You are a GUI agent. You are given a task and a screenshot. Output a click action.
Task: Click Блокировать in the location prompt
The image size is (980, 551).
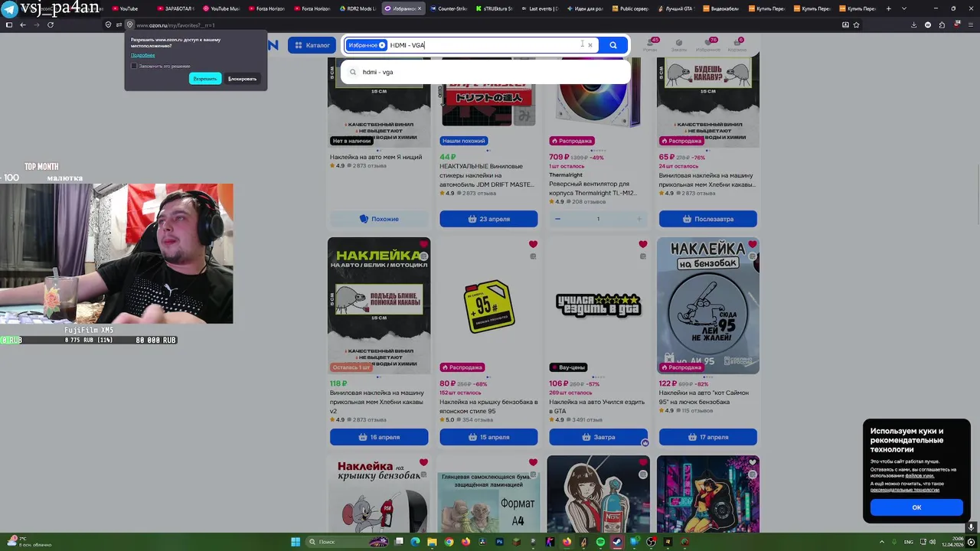click(x=242, y=79)
